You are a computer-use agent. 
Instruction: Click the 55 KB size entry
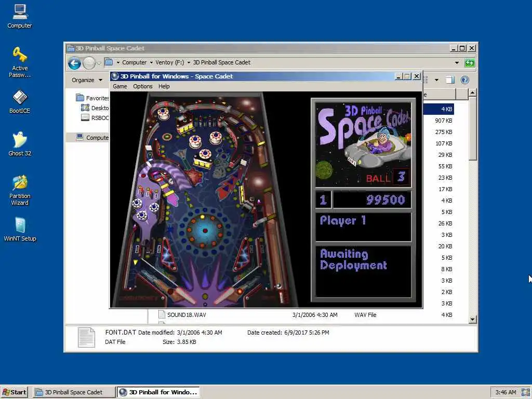445,166
